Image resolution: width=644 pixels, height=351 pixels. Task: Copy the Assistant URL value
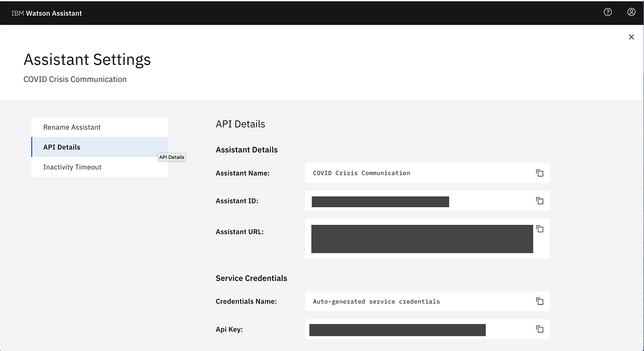coord(540,229)
